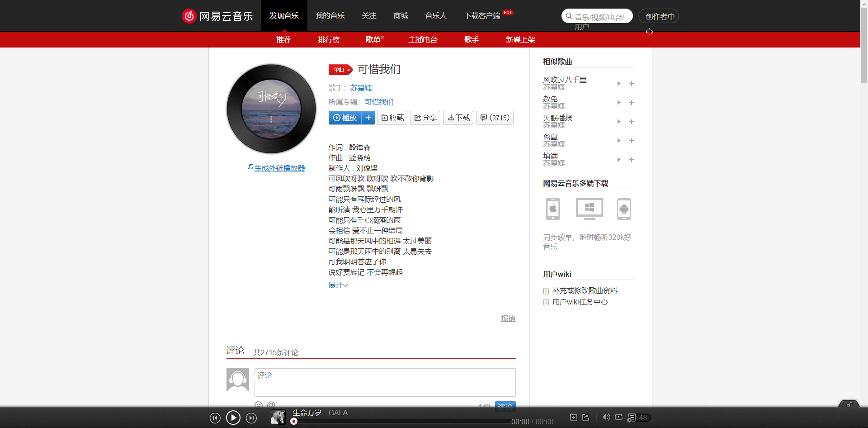Viewport: 868px width, 428px height.
Task: Select the emoji icon below the comment box
Action: point(259,405)
